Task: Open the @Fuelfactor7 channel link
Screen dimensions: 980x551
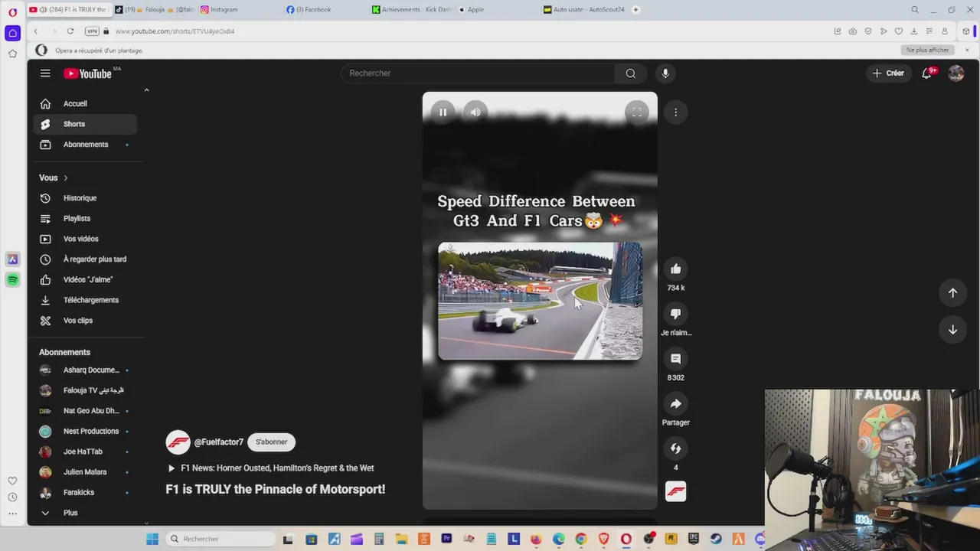Action: tap(218, 442)
